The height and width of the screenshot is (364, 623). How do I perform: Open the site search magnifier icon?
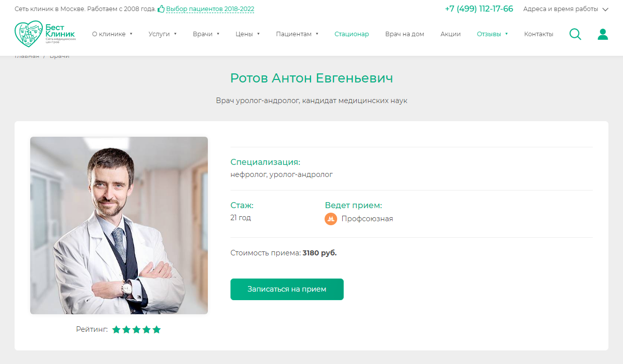pyautogui.click(x=575, y=34)
